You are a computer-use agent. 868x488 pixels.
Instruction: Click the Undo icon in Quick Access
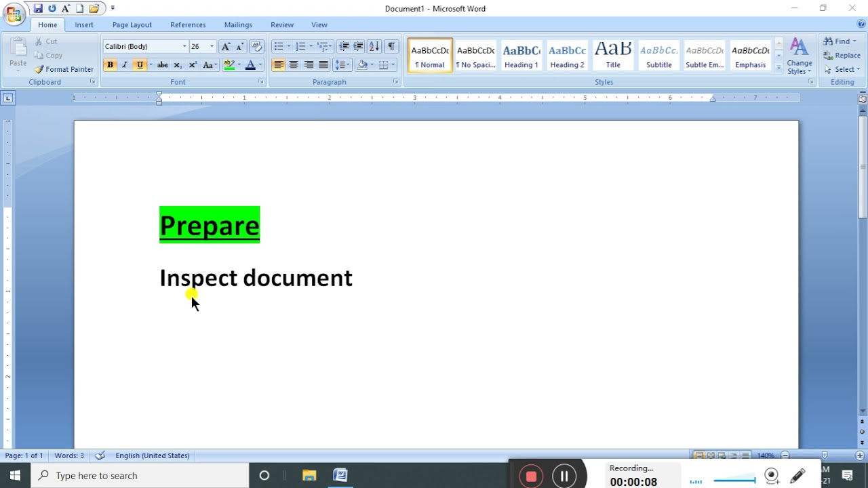pos(52,8)
